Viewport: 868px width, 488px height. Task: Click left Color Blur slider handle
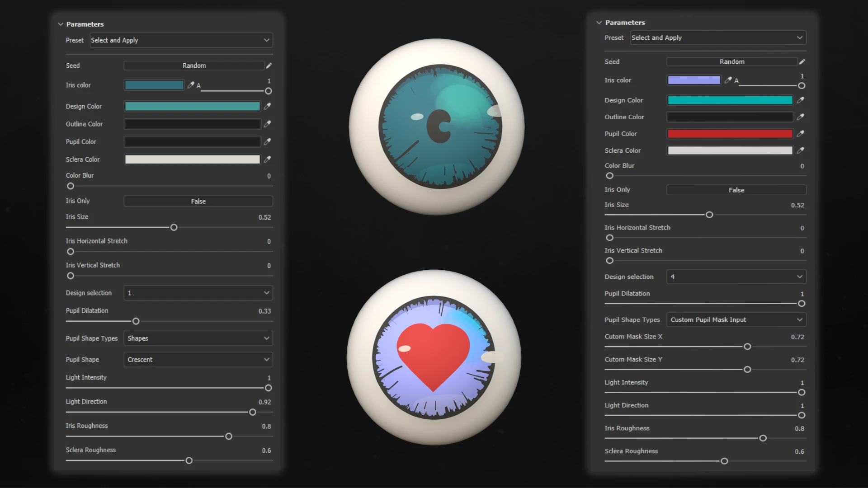(71, 186)
